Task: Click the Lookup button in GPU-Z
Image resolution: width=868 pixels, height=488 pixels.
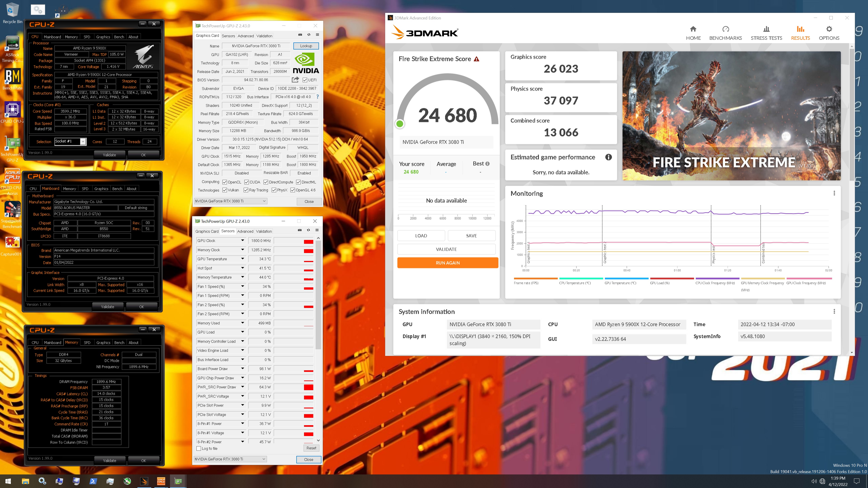Action: pos(306,46)
